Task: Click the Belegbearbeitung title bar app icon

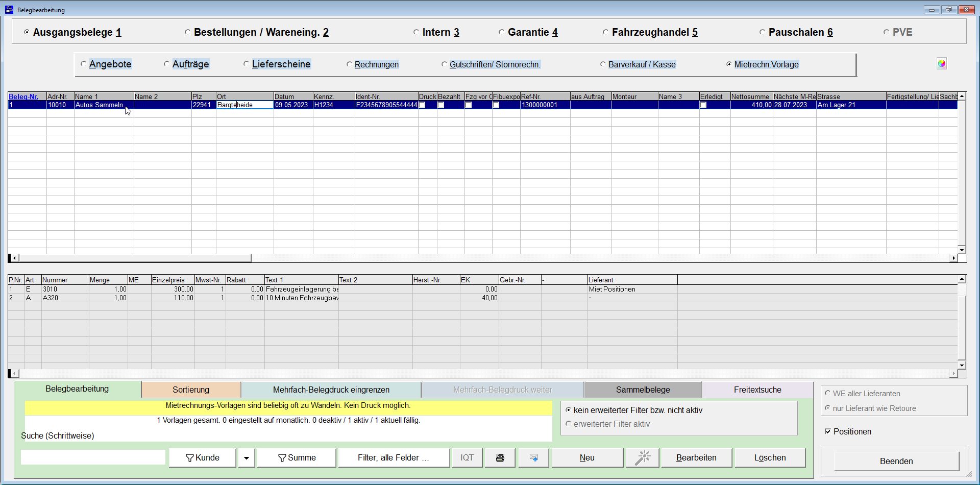Action: (9, 9)
